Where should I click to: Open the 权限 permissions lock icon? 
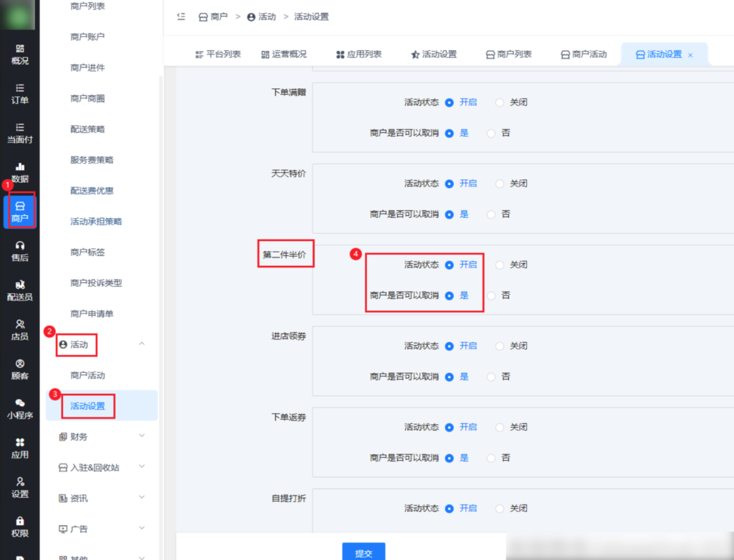20,526
